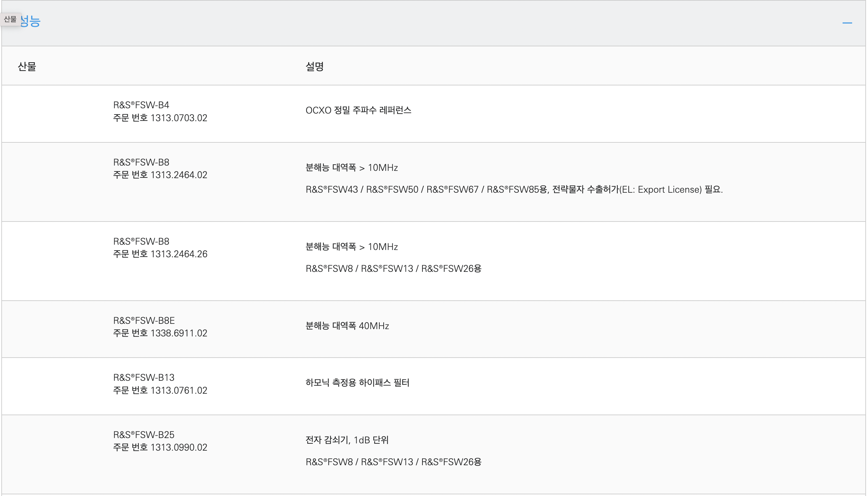868x496 pixels.
Task: Click OCXO 정밀 주파수 레퍼런스 description
Action: point(358,110)
